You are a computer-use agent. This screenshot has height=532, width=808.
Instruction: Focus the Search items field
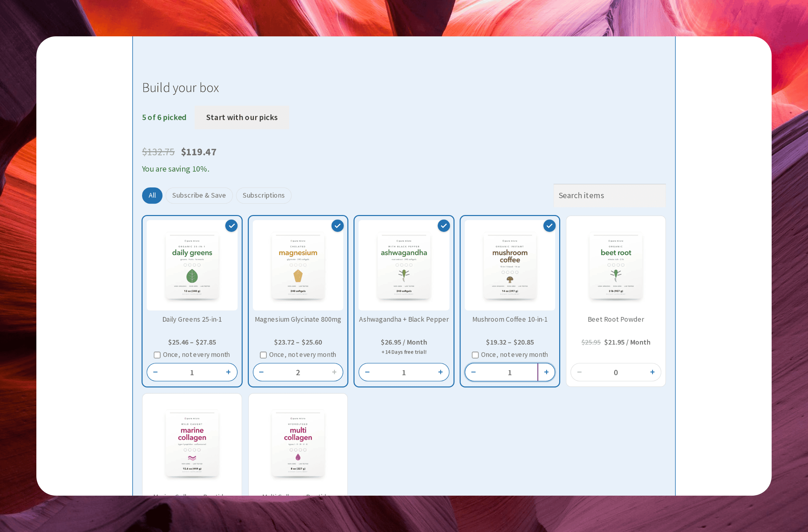pyautogui.click(x=609, y=196)
